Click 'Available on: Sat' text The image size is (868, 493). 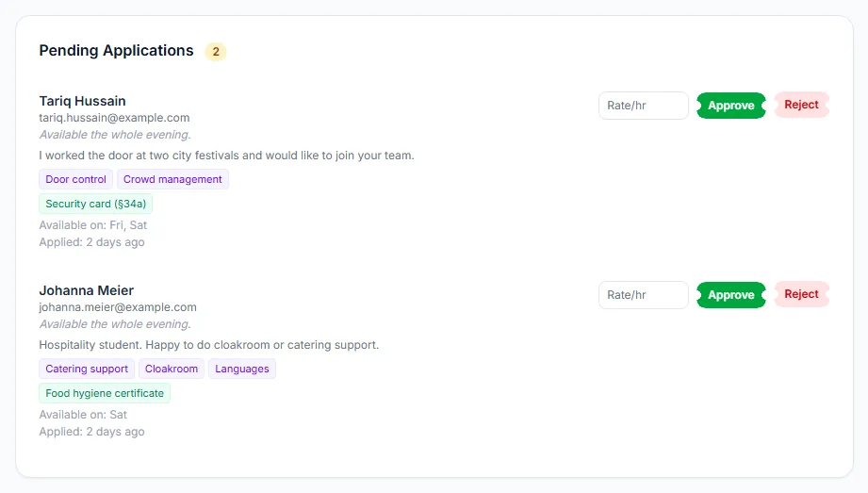click(x=83, y=415)
